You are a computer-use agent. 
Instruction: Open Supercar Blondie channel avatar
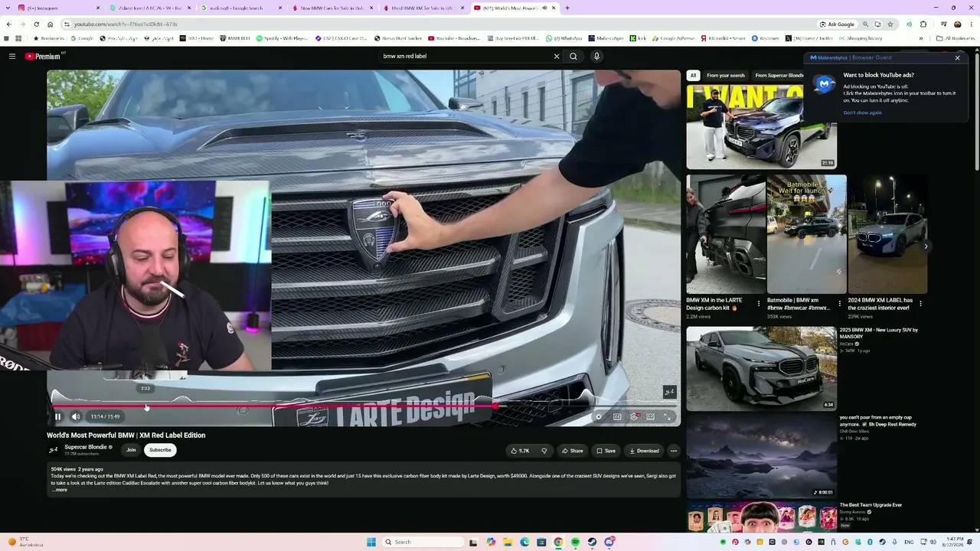pos(54,450)
